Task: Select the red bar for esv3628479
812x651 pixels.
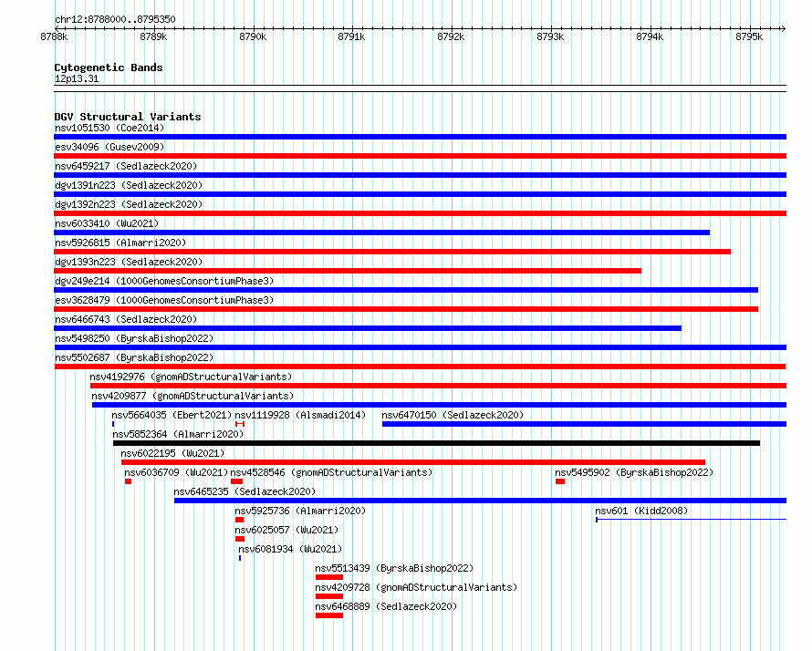Action: pyautogui.click(x=406, y=309)
